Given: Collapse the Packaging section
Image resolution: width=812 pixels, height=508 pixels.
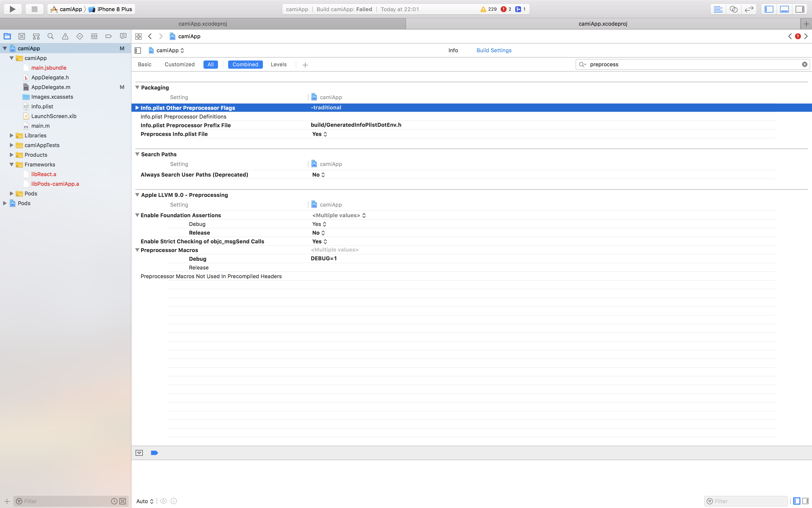Looking at the screenshot, I should 137,87.
